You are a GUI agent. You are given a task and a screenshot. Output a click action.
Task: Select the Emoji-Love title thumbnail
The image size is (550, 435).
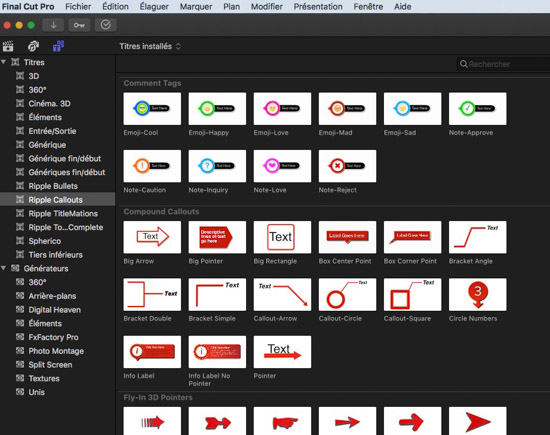(282, 109)
